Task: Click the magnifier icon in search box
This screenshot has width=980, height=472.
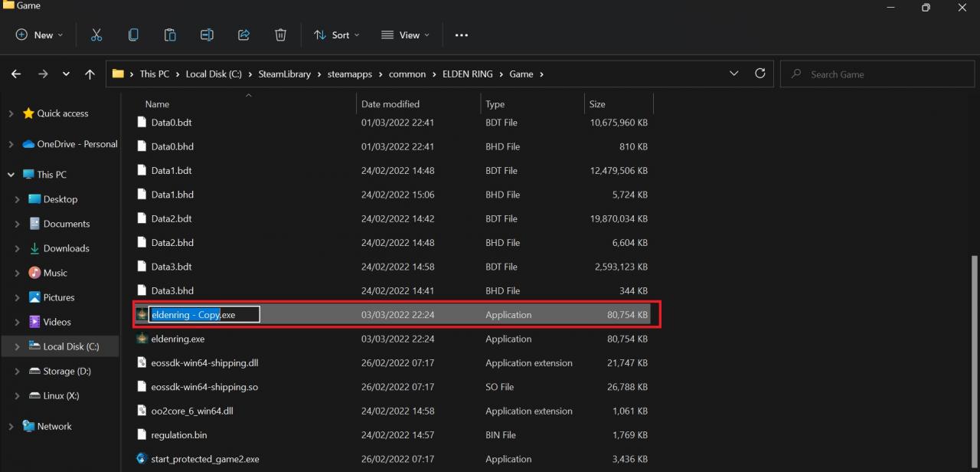Action: (796, 74)
